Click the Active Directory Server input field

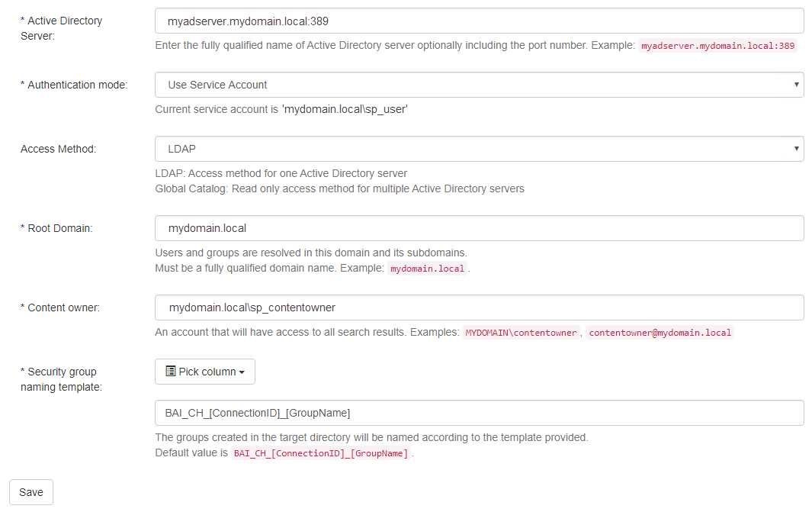[x=479, y=21]
